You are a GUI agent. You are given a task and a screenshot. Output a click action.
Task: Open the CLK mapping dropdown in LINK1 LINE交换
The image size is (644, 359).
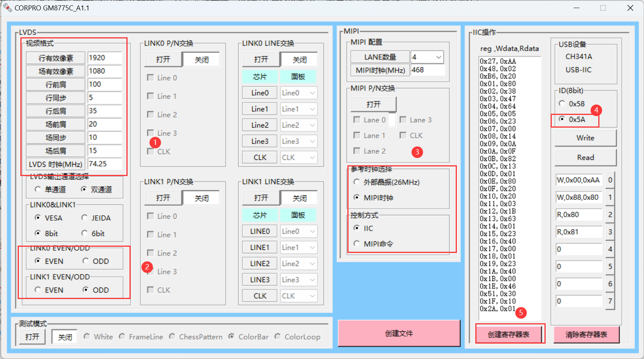click(x=299, y=296)
